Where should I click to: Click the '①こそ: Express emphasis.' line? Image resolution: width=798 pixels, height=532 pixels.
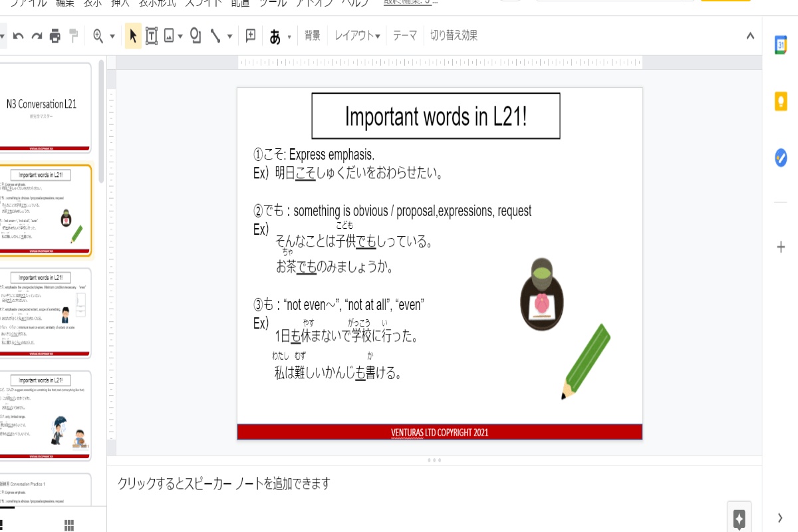(314, 155)
